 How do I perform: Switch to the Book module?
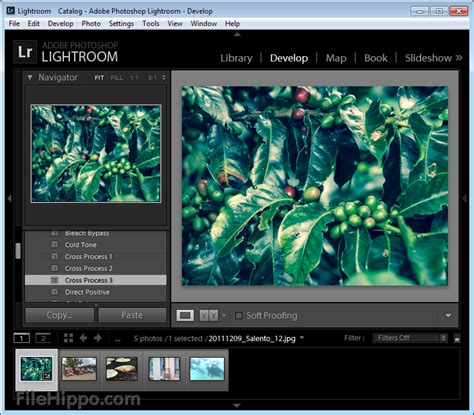[376, 58]
